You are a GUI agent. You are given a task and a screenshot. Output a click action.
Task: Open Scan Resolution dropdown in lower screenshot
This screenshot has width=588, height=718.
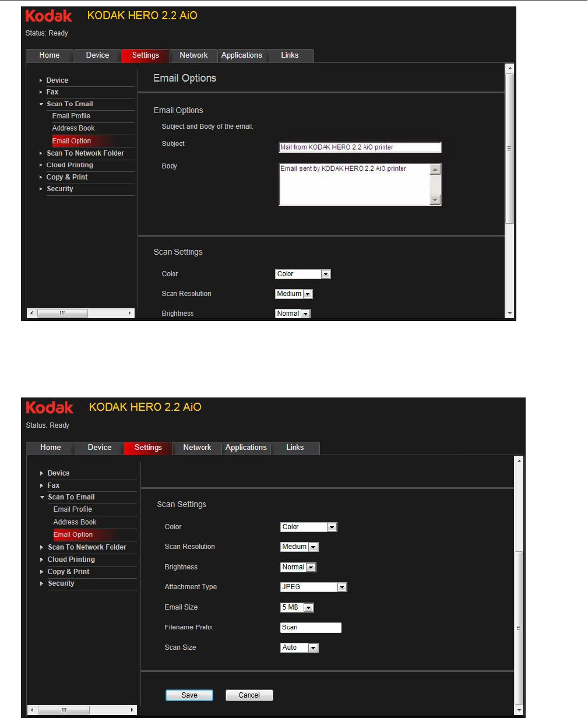click(x=300, y=547)
